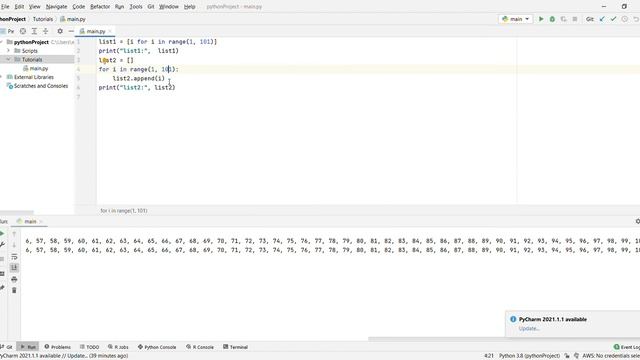Open the Navigate menu
640x360 pixels.
tap(56, 7)
